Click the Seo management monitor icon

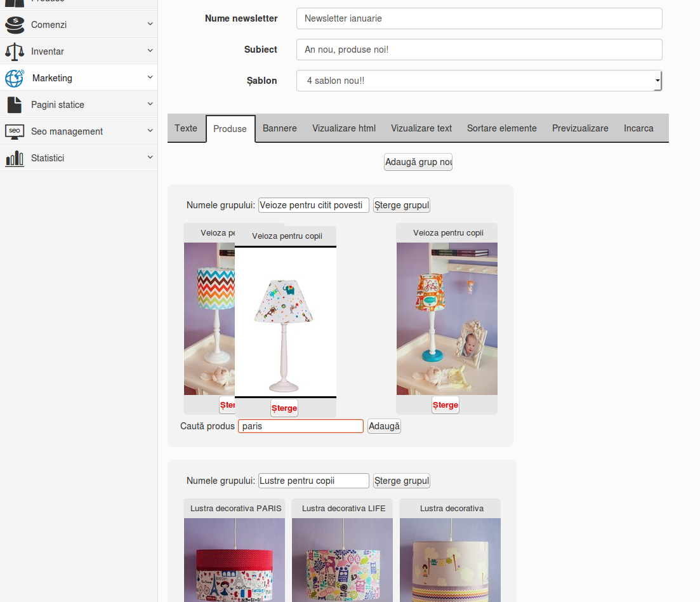[15, 131]
